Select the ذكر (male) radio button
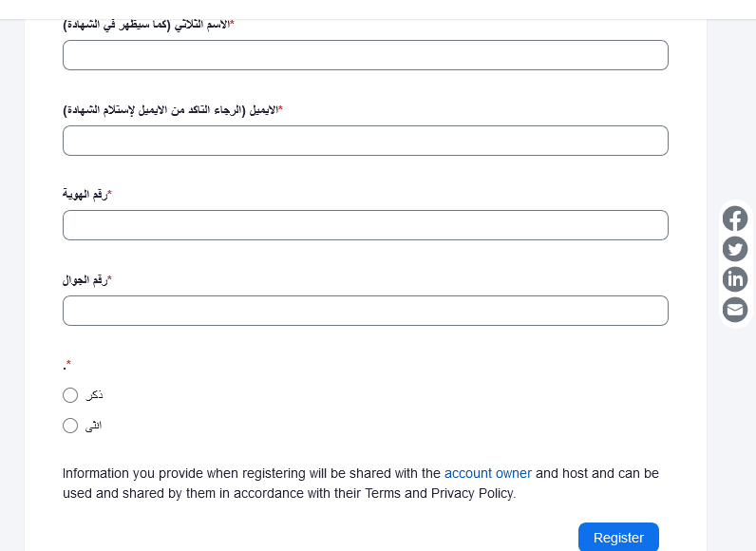Screen dimensions: 756x551 click(x=70, y=395)
